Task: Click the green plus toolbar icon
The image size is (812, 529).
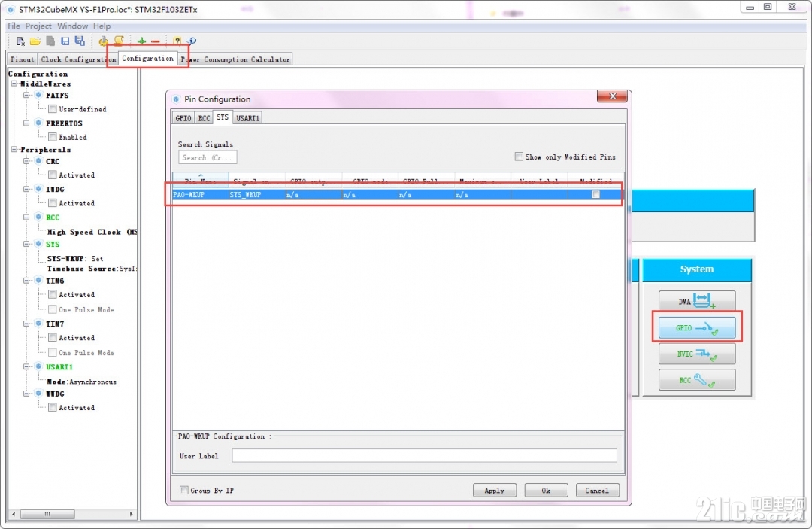Action: tap(141, 41)
